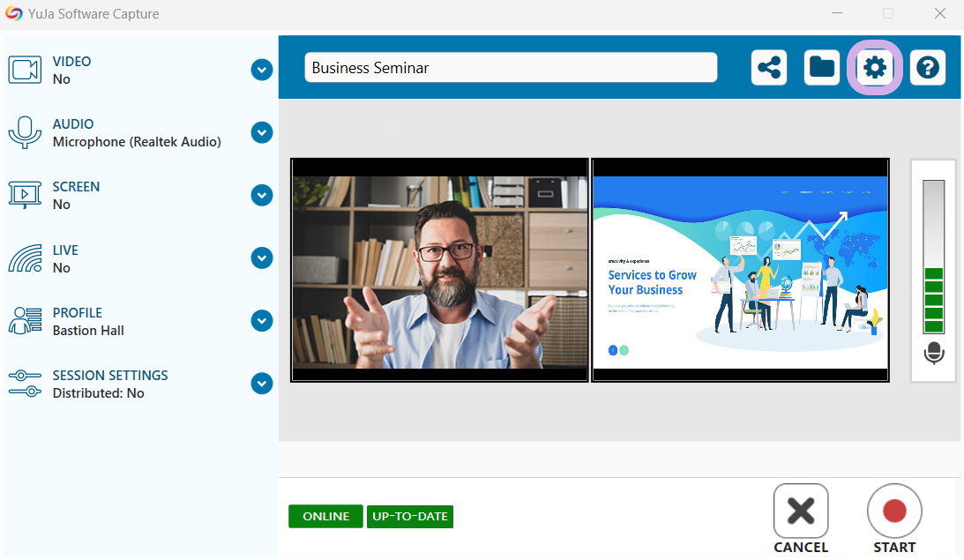Click the session settings sliders icon

(x=26, y=384)
